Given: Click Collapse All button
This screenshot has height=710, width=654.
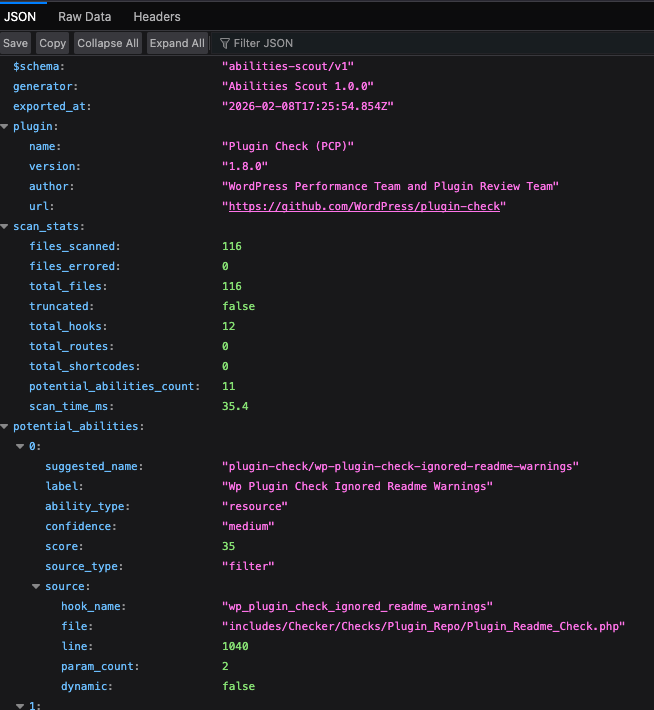Looking at the screenshot, I should pyautogui.click(x=108, y=43).
